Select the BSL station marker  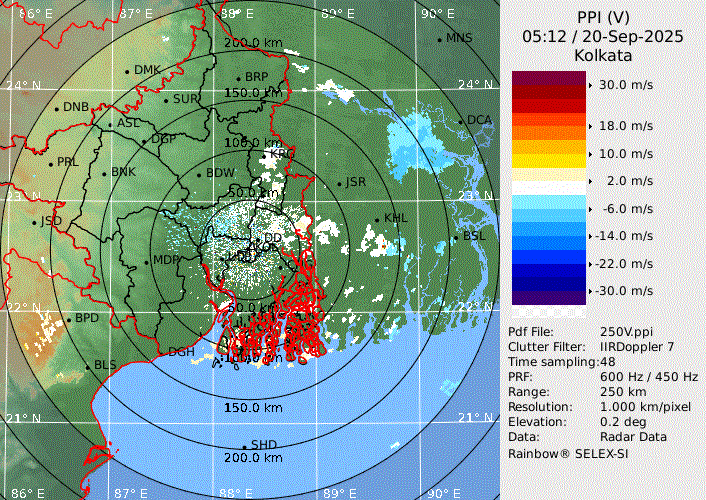coord(457,238)
